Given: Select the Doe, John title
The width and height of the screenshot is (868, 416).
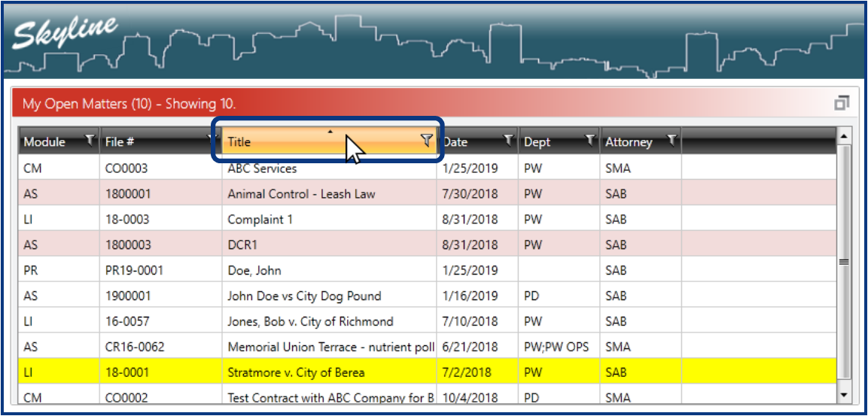Looking at the screenshot, I should click(254, 271).
